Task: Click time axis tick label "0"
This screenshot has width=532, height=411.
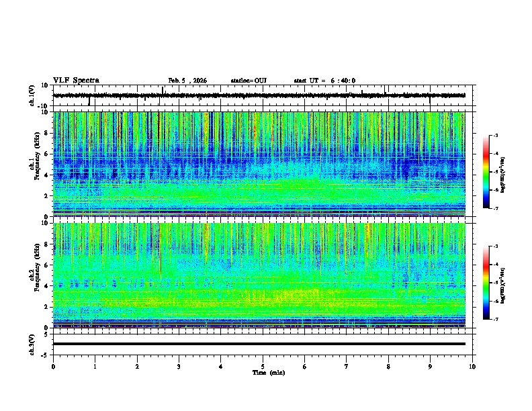Action: [x=53, y=366]
